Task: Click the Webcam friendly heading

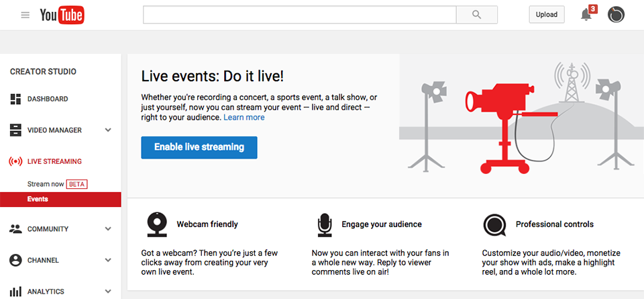Action: coord(207,224)
